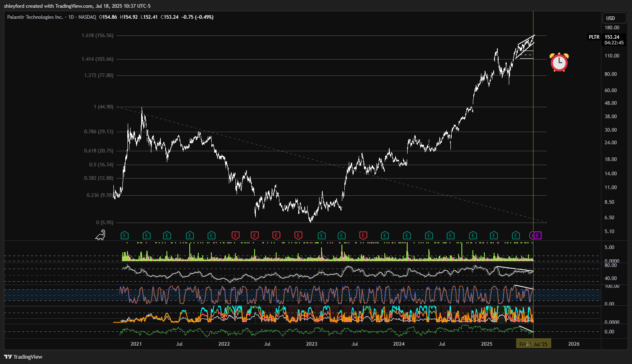
Task: Select the 0.236 (9.59) Fibonacci level label
Action: tap(100, 195)
